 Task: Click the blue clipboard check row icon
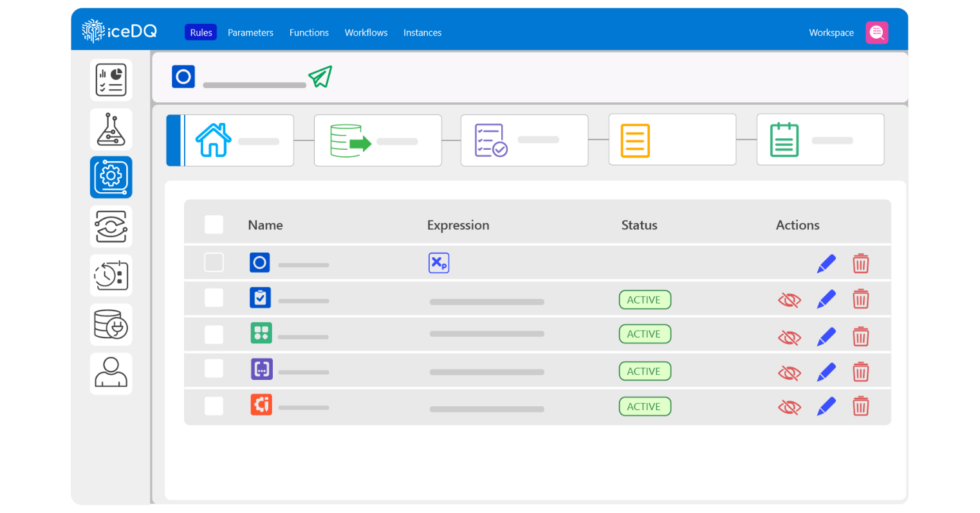tap(261, 298)
